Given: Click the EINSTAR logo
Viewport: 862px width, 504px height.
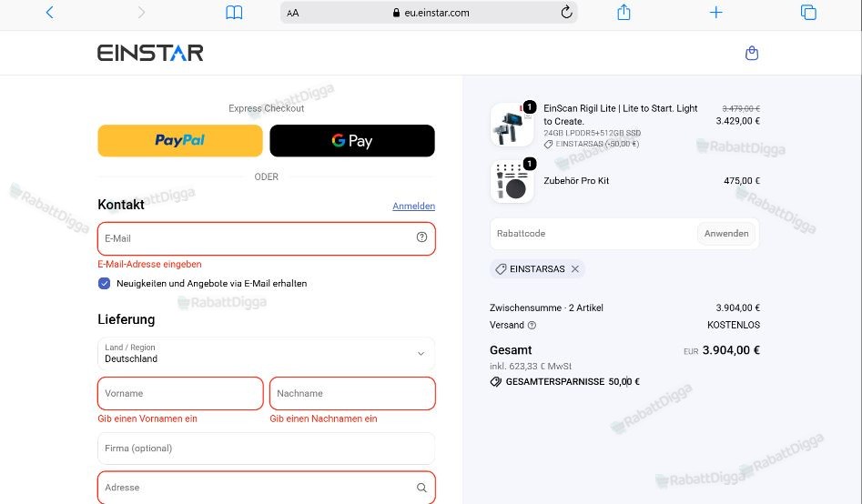Looking at the screenshot, I should click(150, 53).
